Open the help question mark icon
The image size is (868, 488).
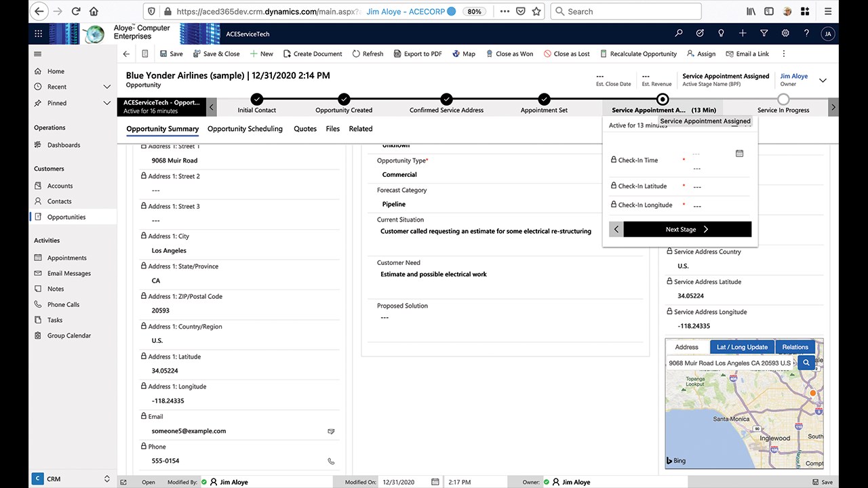click(806, 33)
